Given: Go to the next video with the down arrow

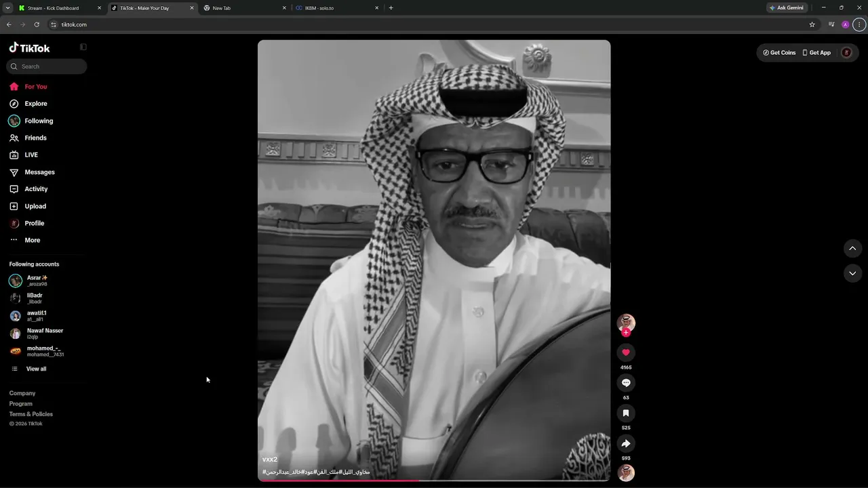Looking at the screenshot, I should coord(852,273).
